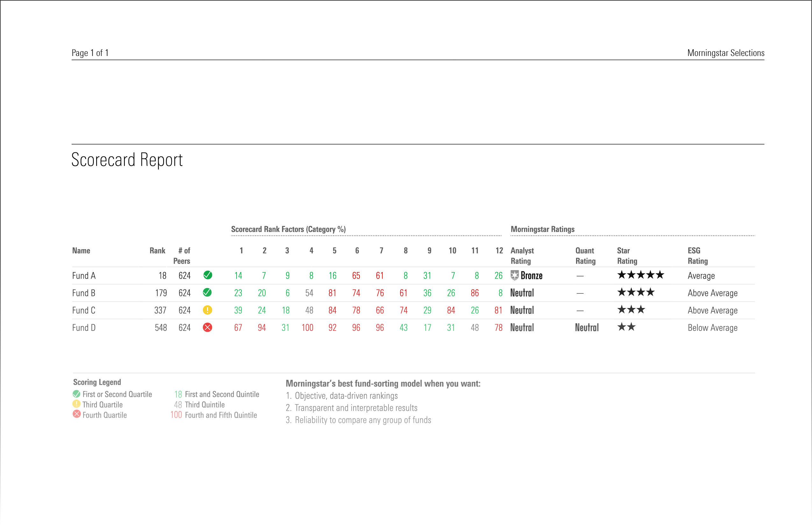The width and height of the screenshot is (812, 525).
Task: Click Fund B Above Average ESG rating
Action: coord(712,293)
